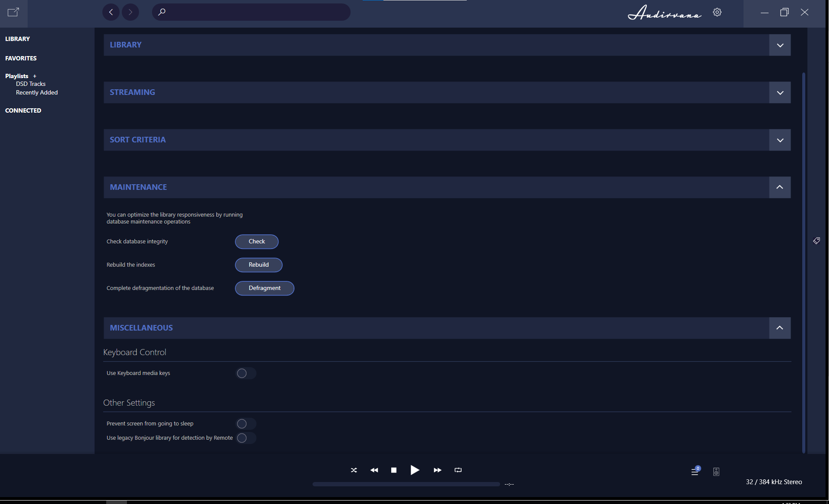Click Rebuild to rebuild the indexes

click(259, 265)
